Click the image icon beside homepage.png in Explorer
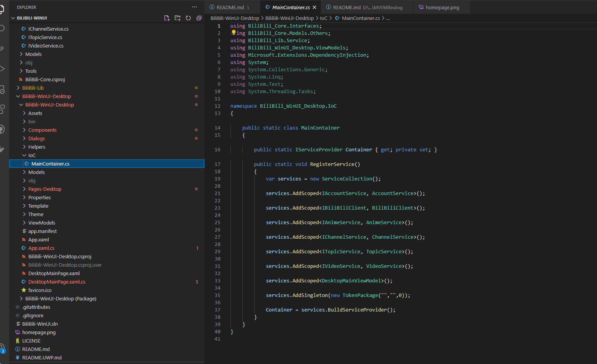597x364 pixels. click(18, 332)
